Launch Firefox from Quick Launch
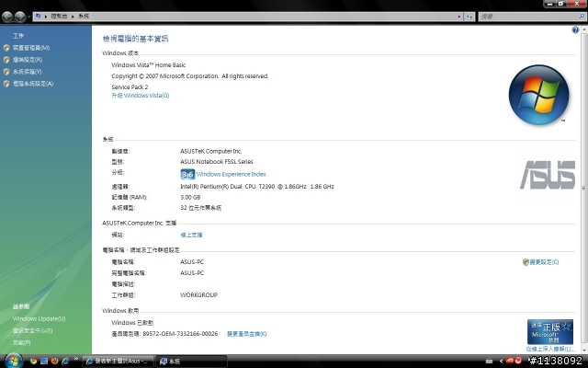The image size is (588, 368). click(54, 362)
